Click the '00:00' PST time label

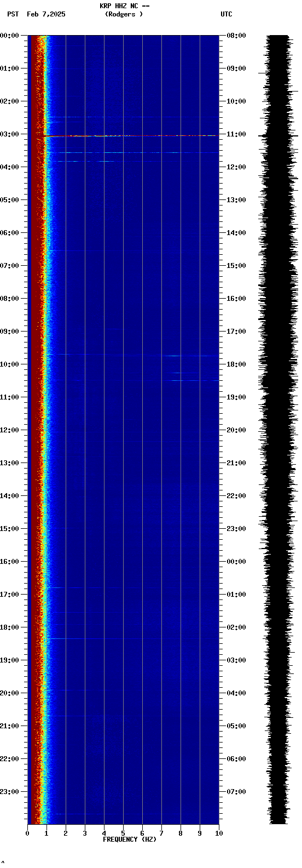(9, 36)
